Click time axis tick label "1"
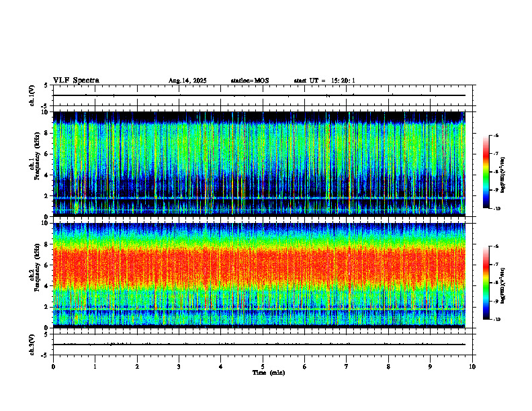Image resolution: width=532 pixels, height=411 pixels. click(x=95, y=367)
